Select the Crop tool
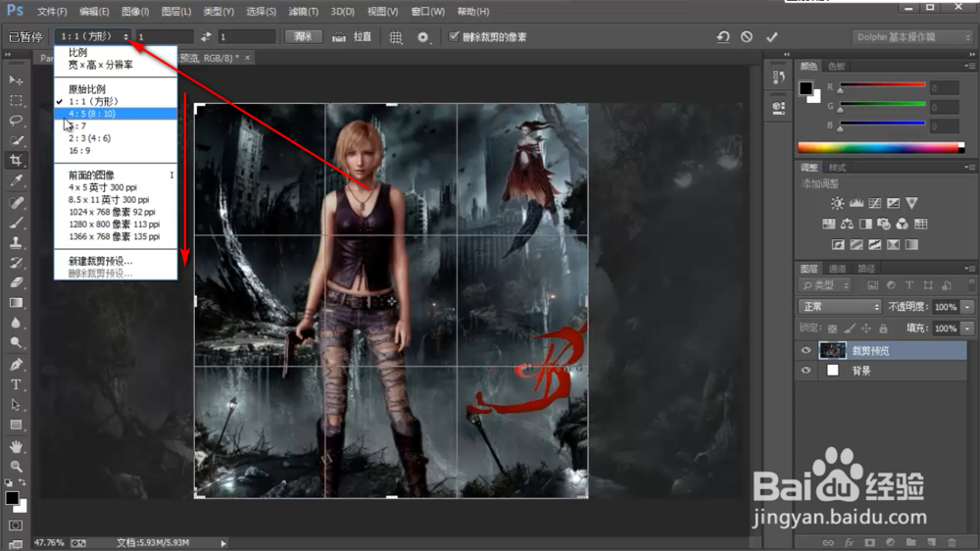Viewport: 980px width, 551px height. (x=16, y=160)
